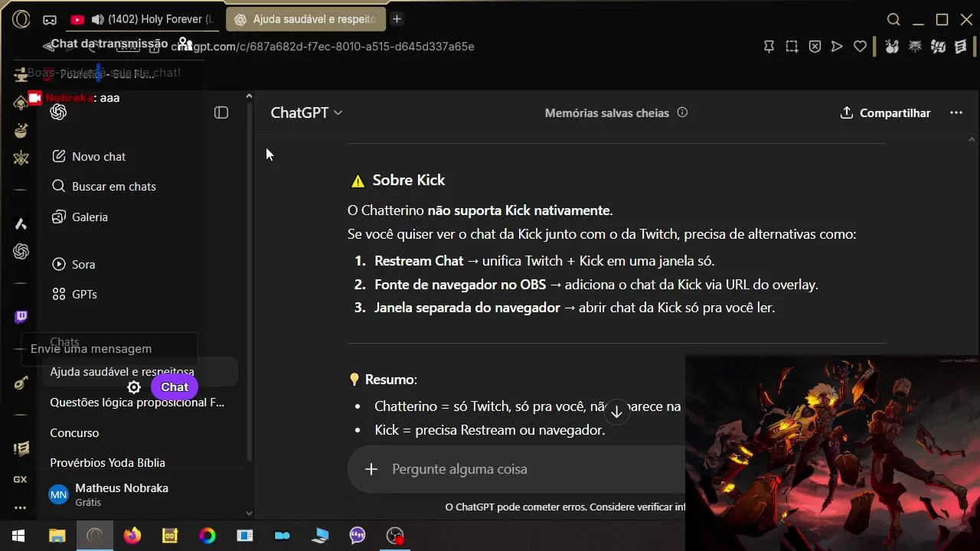The image size is (980, 551).
Task: Launch Firefox from the taskbar
Action: pyautogui.click(x=132, y=536)
